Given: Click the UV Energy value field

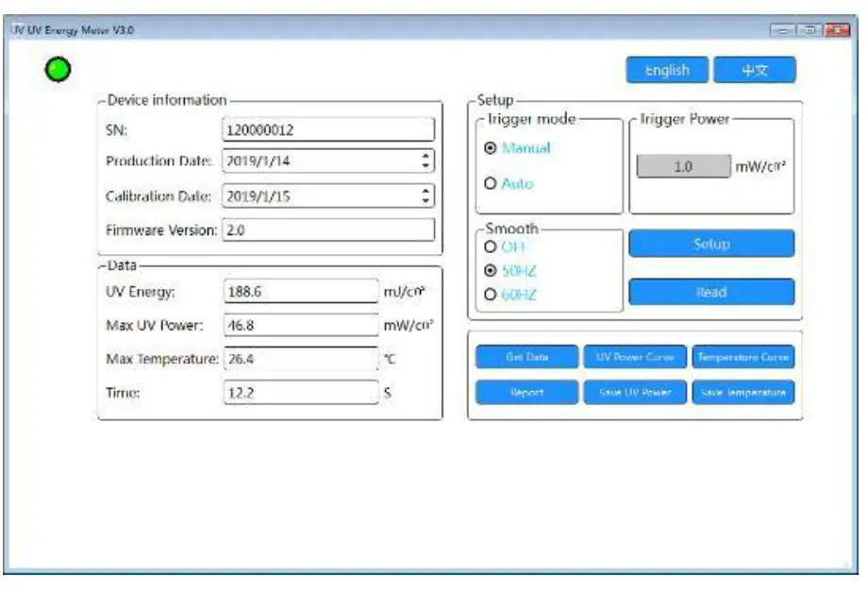Looking at the screenshot, I should pos(301,292).
